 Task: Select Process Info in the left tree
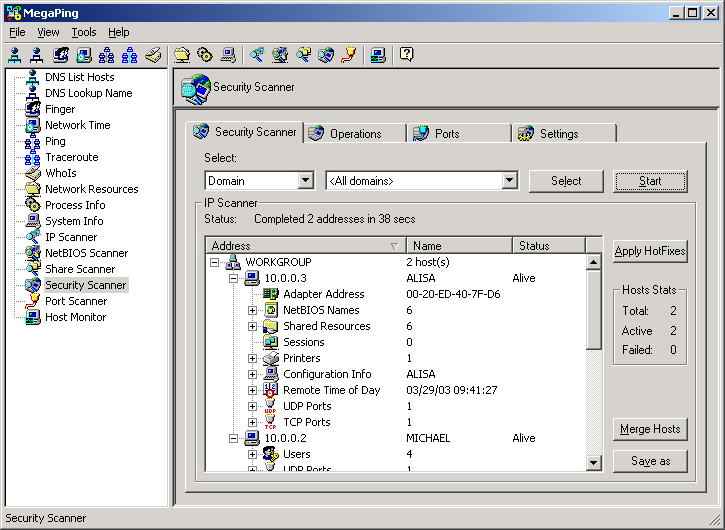pyautogui.click(x=75, y=205)
